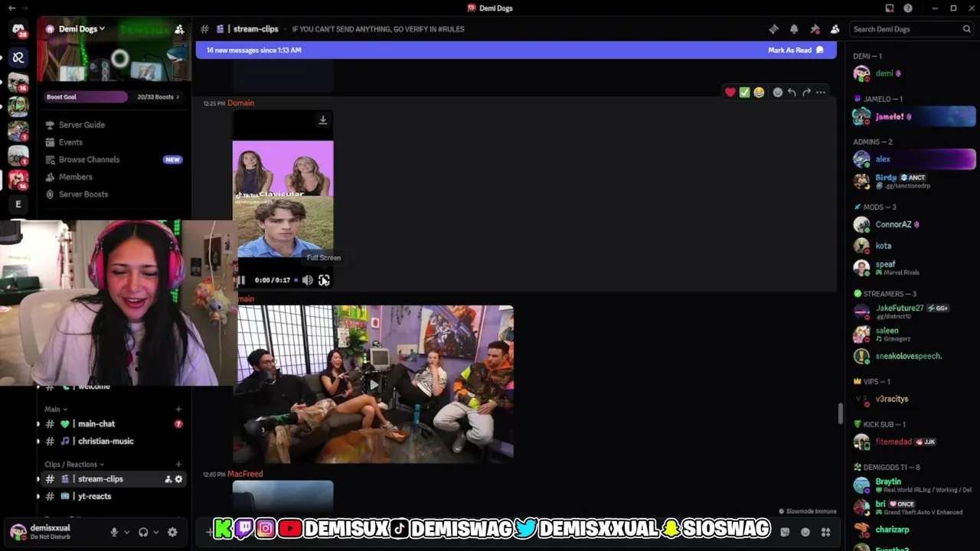Open demisxxual user status panel
Viewport: 980px width, 551px height.
(51, 532)
